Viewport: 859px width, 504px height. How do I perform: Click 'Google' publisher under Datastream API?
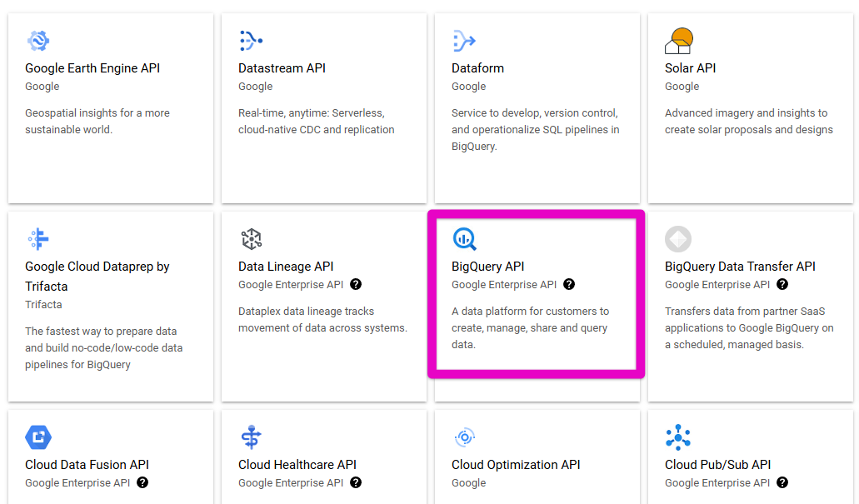(x=255, y=87)
